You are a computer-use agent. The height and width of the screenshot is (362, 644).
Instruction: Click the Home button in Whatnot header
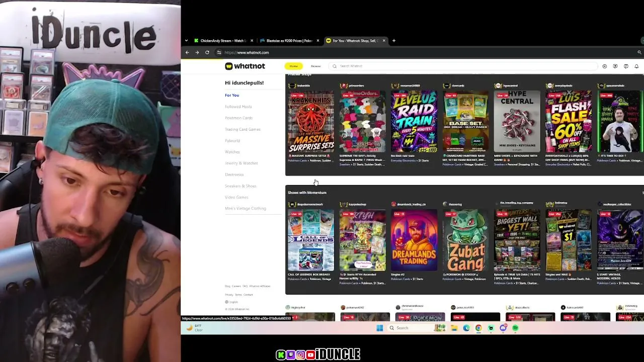[x=293, y=66]
